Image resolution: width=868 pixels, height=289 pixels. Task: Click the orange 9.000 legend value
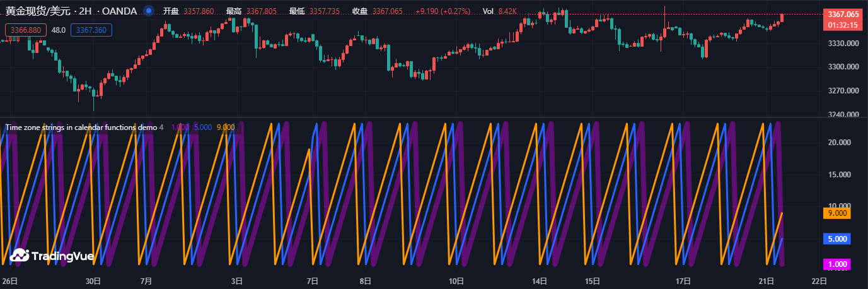click(225, 127)
